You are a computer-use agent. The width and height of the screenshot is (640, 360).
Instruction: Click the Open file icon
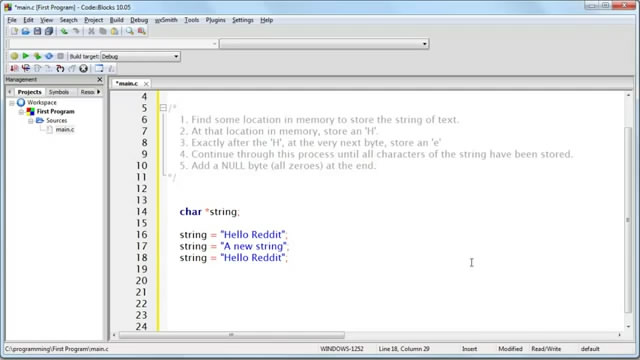26,31
